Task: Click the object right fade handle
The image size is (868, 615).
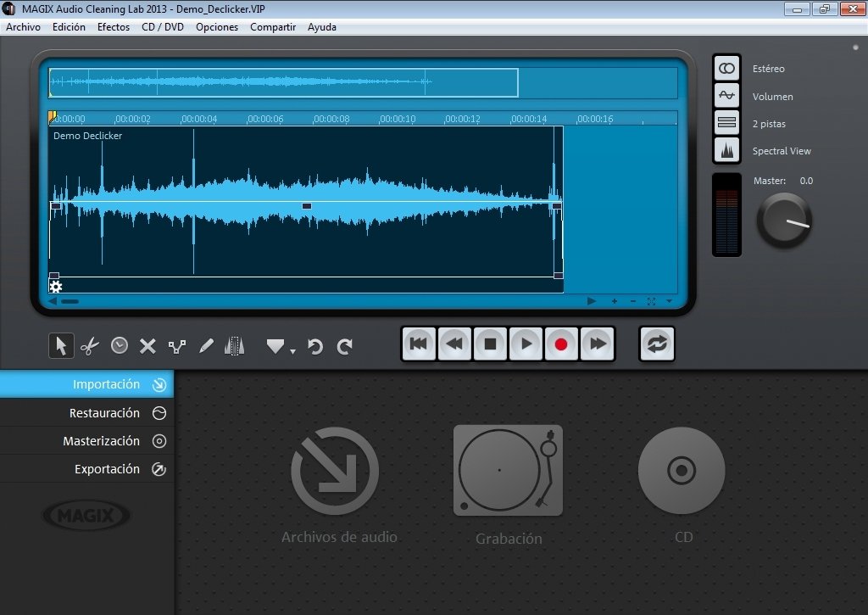Action: pyautogui.click(x=557, y=206)
